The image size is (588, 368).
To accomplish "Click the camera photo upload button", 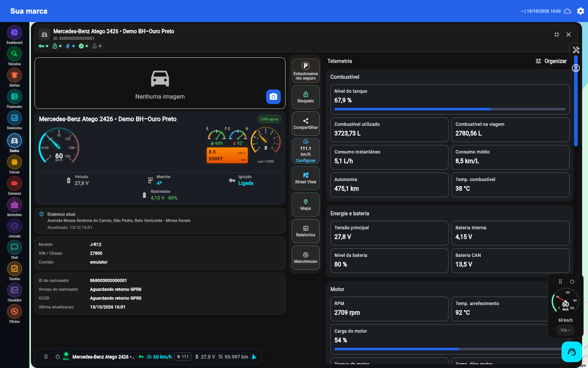I will coord(273,97).
